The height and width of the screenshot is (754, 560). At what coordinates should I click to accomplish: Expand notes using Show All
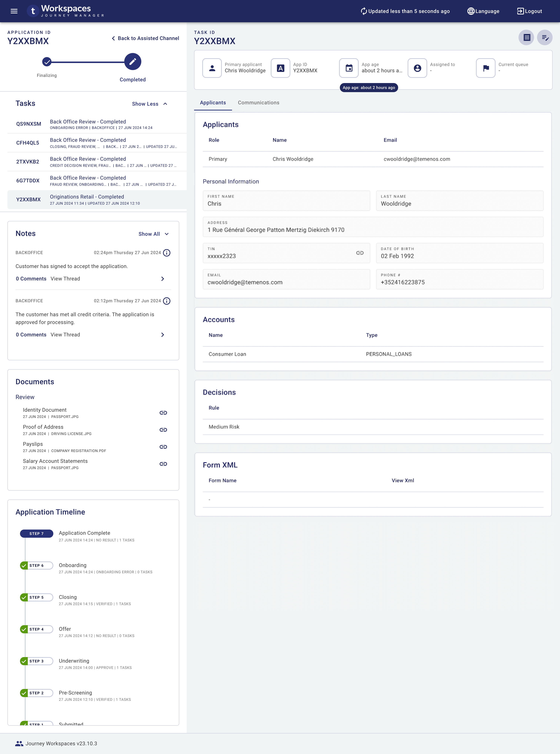(153, 234)
